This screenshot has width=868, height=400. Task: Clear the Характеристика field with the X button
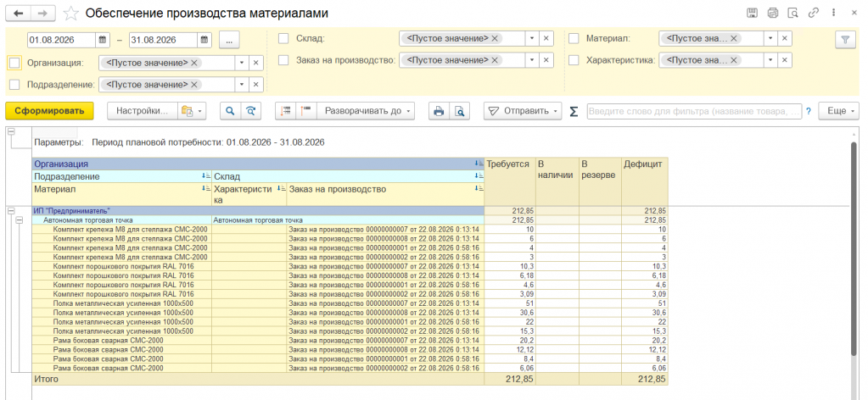tap(784, 60)
